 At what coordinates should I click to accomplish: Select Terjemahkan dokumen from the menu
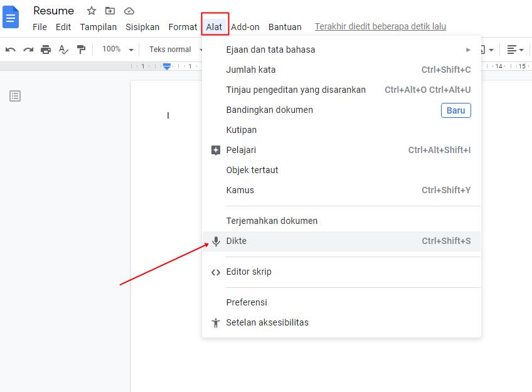point(272,220)
